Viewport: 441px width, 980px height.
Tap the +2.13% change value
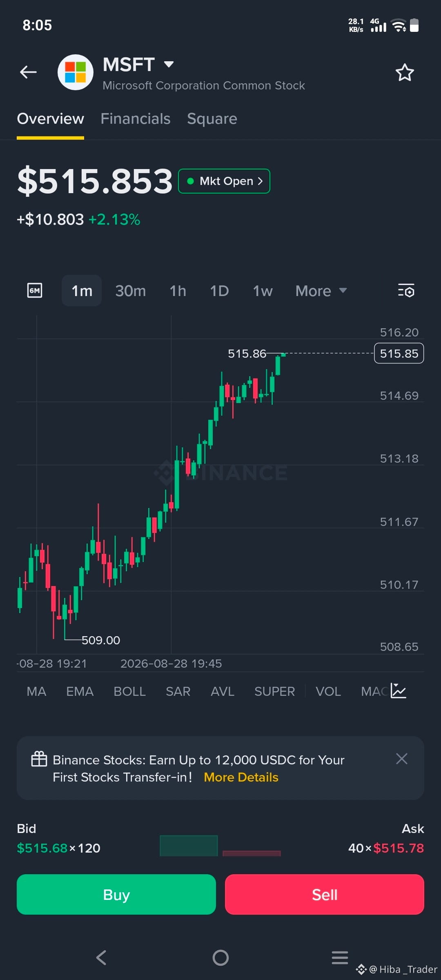(114, 220)
